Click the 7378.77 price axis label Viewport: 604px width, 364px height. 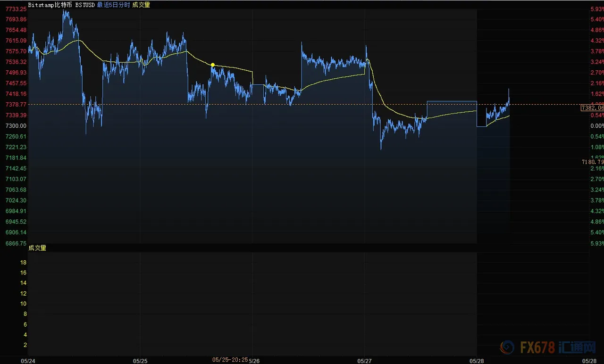click(x=16, y=105)
